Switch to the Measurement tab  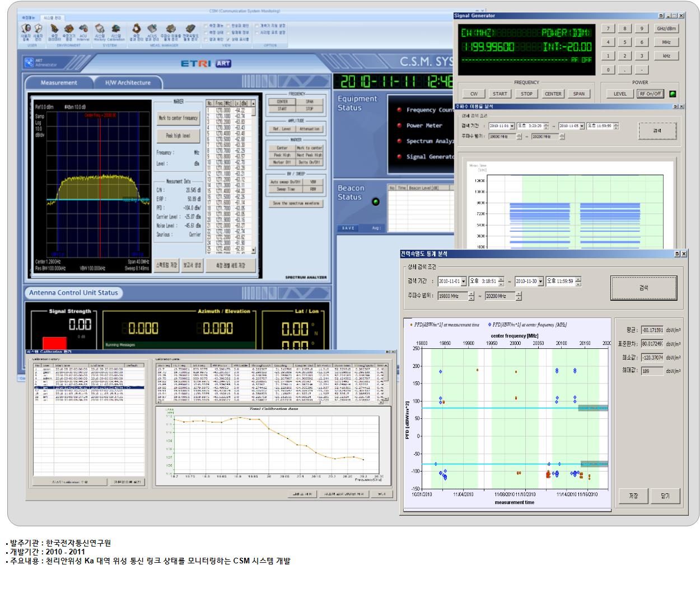pyautogui.click(x=59, y=83)
